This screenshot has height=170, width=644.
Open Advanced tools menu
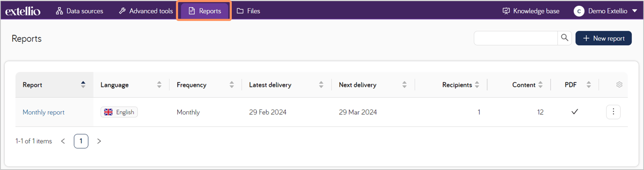coord(146,11)
